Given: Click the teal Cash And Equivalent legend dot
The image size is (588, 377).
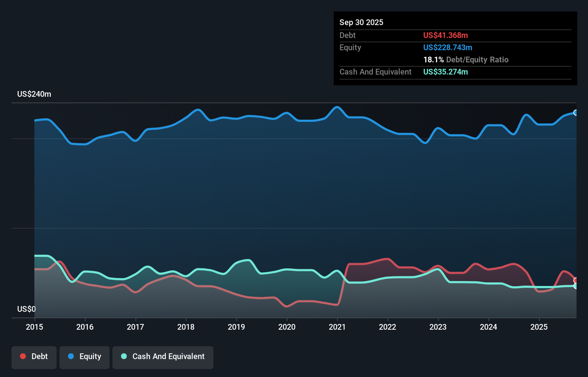Looking at the screenshot, I should [x=124, y=356].
